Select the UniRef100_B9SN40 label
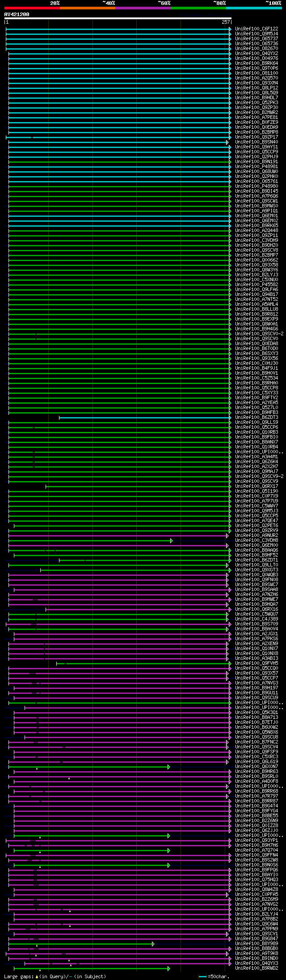This screenshot has width=286, height=980. point(257,142)
